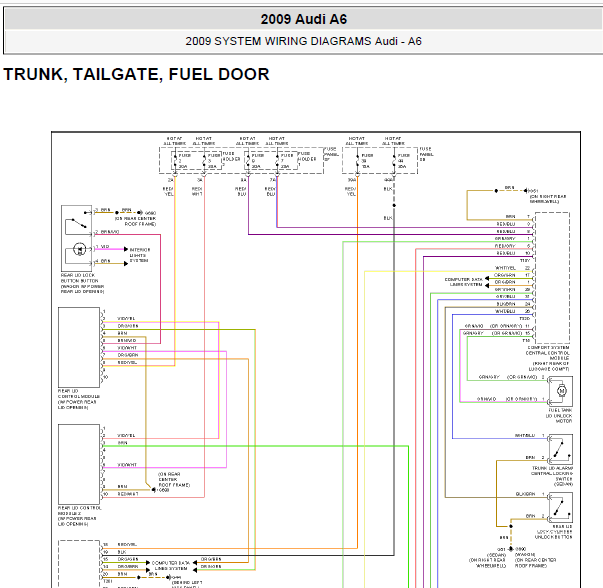Click "COMPUTER DATA LINES SYSTEM" near pins 15 and 14
The height and width of the screenshot is (588, 603).
(171, 565)
